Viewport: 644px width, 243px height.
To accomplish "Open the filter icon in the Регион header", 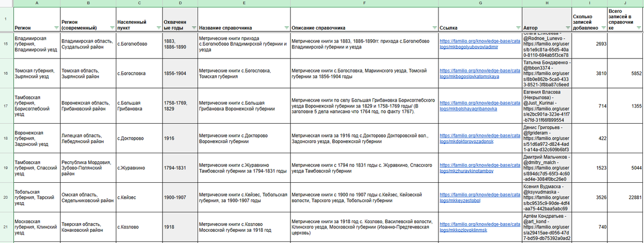I will click(x=56, y=28).
